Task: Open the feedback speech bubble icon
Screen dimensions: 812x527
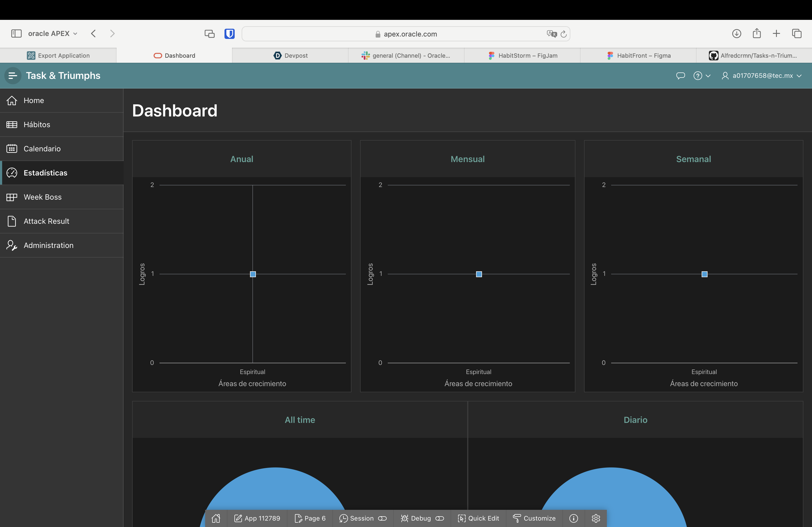Action: click(680, 76)
